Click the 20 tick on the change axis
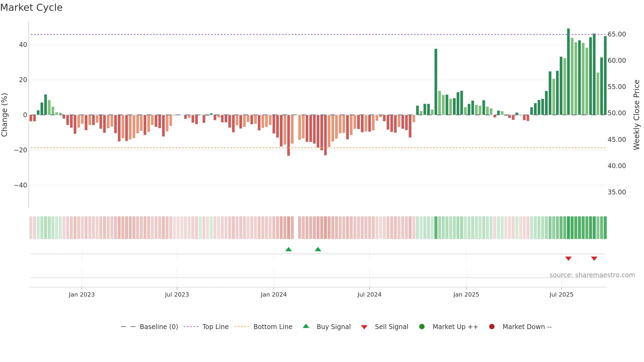This screenshot has width=644, height=362. pos(23,80)
